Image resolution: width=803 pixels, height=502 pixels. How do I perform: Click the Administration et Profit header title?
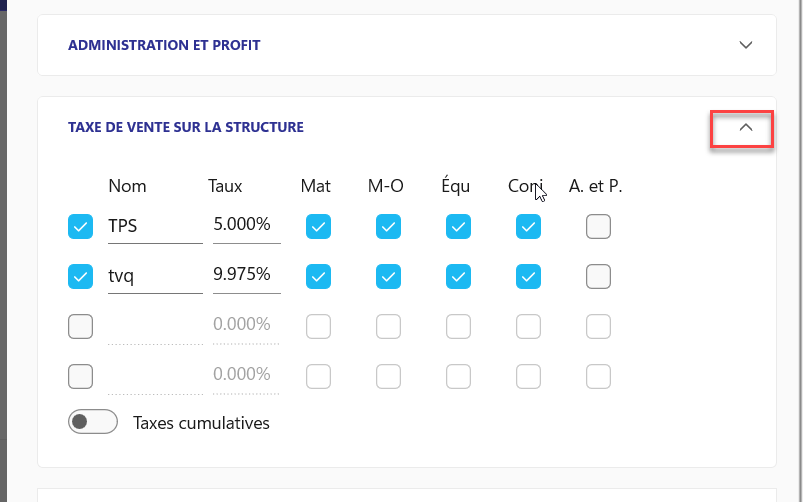pyautogui.click(x=164, y=45)
